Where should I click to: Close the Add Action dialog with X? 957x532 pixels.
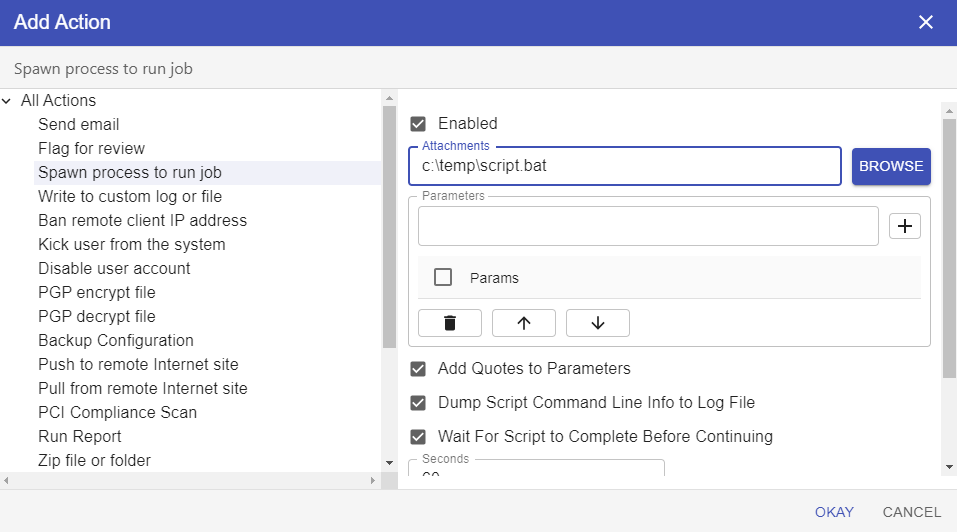click(x=926, y=22)
